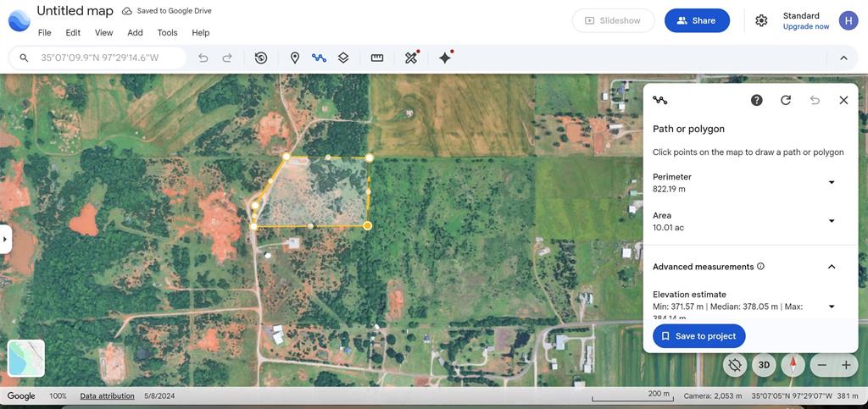Viewport: 868px width, 409px height.
Task: Click the search coordinates input field
Action: [x=100, y=58]
